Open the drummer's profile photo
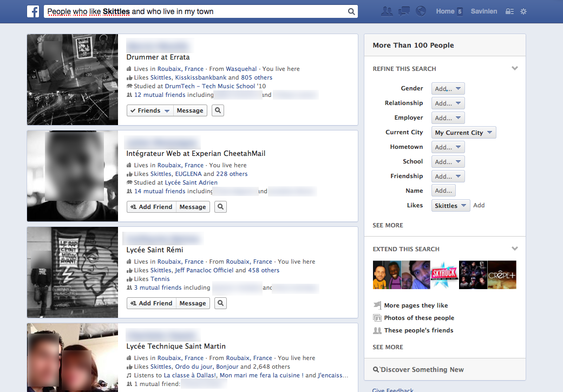Viewport: 563px width, 392px height. (73, 80)
